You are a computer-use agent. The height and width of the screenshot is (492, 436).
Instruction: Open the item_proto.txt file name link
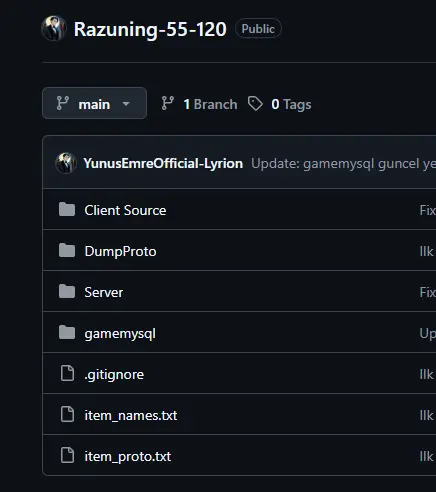click(x=128, y=456)
